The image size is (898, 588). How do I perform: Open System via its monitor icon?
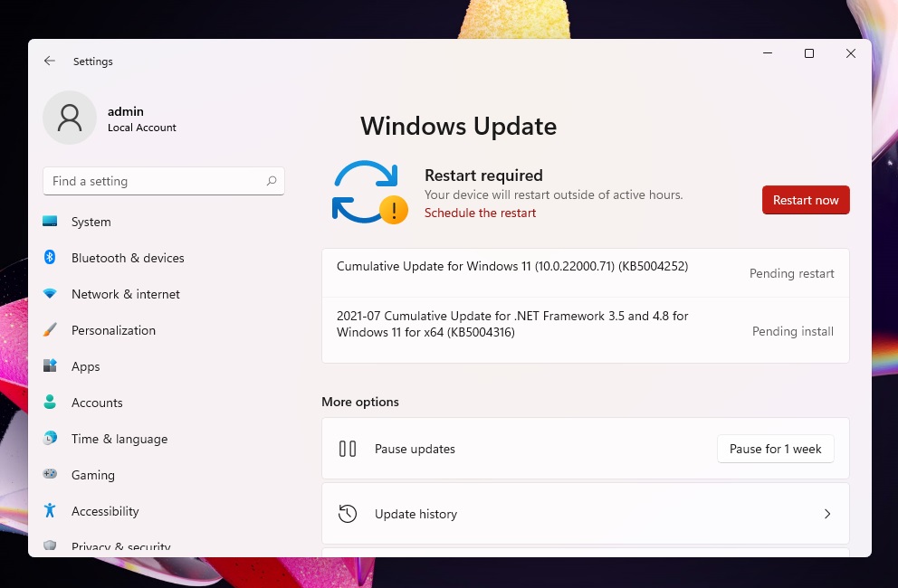pos(50,222)
